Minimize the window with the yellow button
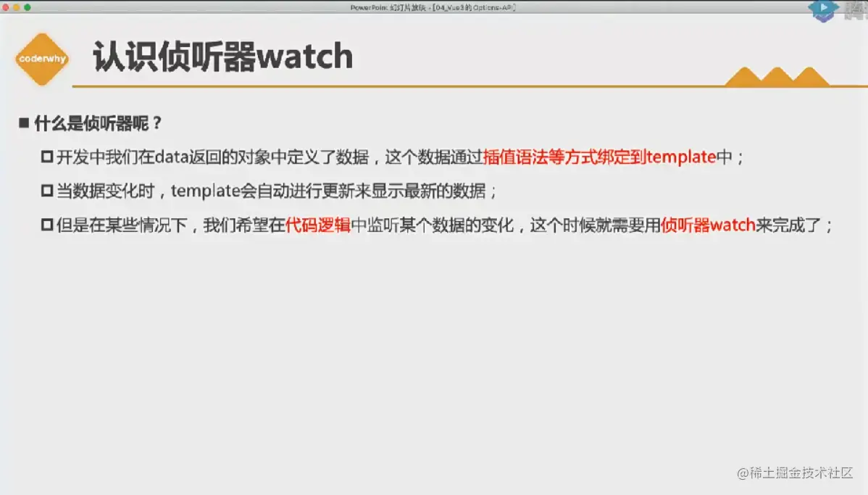This screenshot has width=868, height=495. point(16,7)
